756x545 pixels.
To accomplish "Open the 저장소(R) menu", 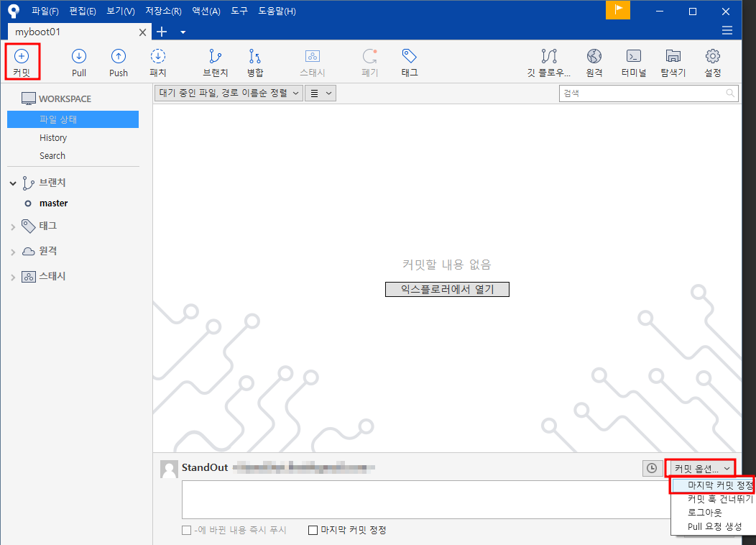I will (163, 11).
